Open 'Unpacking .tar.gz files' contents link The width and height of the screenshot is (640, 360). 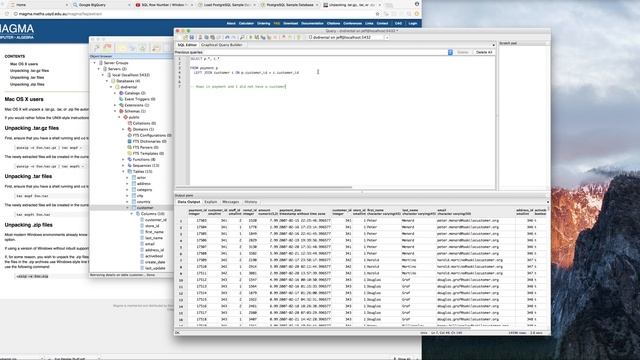pos(29,71)
